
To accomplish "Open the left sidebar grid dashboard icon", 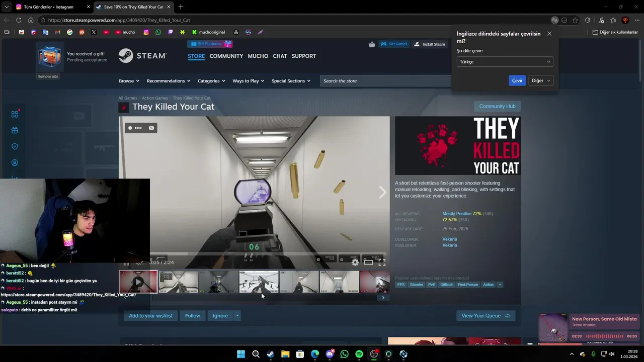I will 15,114.
